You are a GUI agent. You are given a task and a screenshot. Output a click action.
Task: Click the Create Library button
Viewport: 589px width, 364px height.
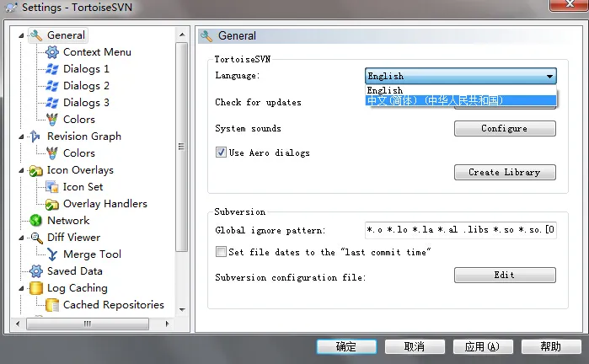point(505,172)
